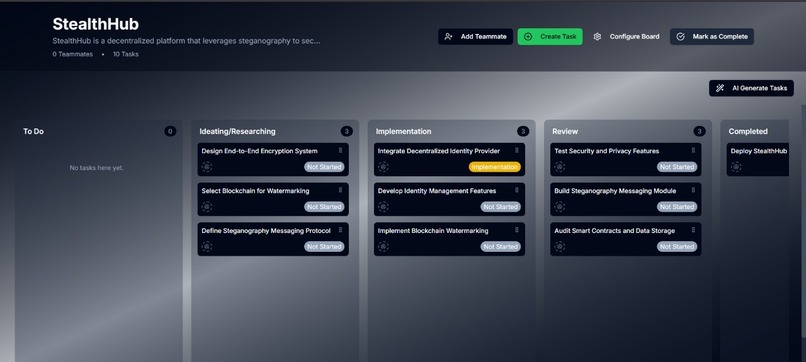Click assignee avatar on Select Blockchain for Watermarking

207,207
